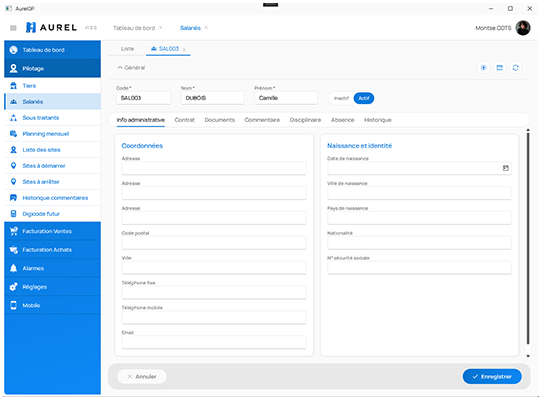Click the Enregistrer button

click(492, 376)
